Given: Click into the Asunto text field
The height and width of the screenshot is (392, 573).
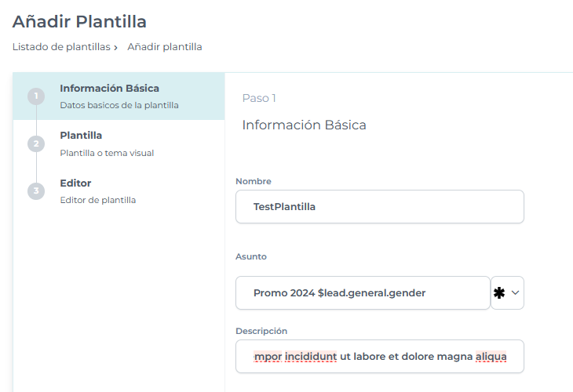Looking at the screenshot, I should click(362, 293).
